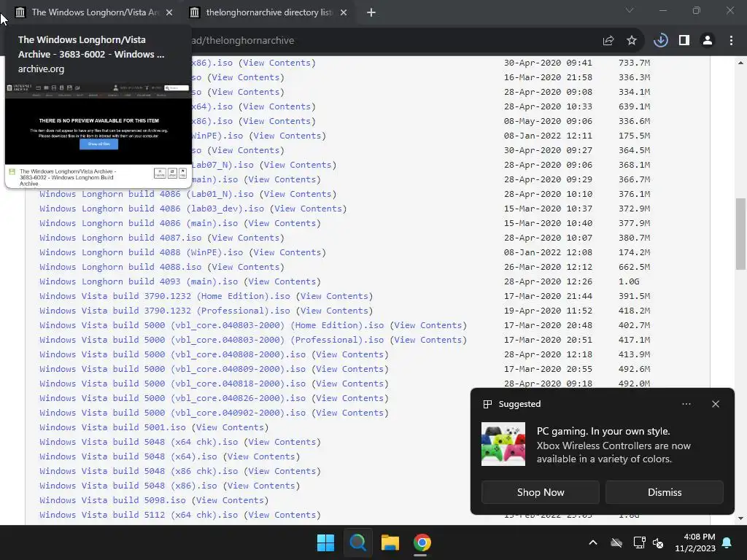Open Vista build 5000 (vbl_core.040808-2000).iso
Screen dimensions: 747x560
click(x=172, y=354)
